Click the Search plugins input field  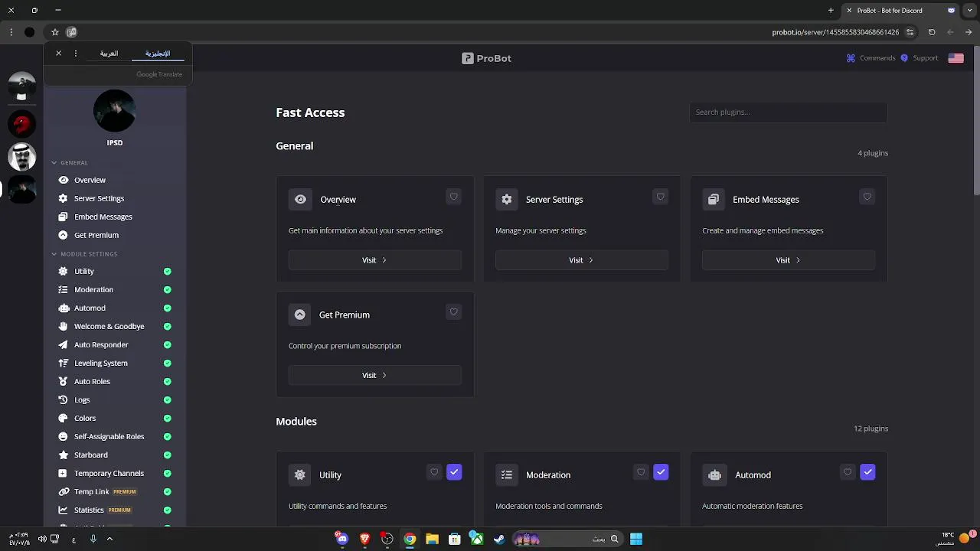click(788, 112)
